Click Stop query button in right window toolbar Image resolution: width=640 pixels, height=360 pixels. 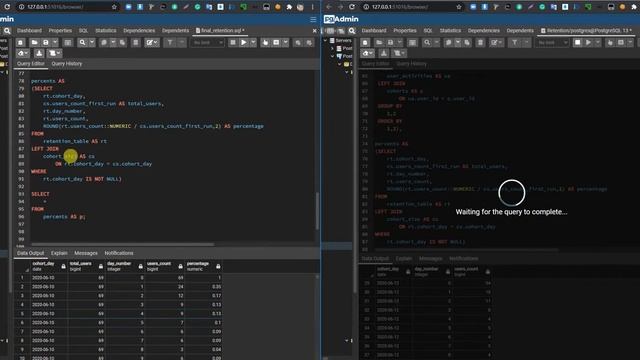coord(578,42)
